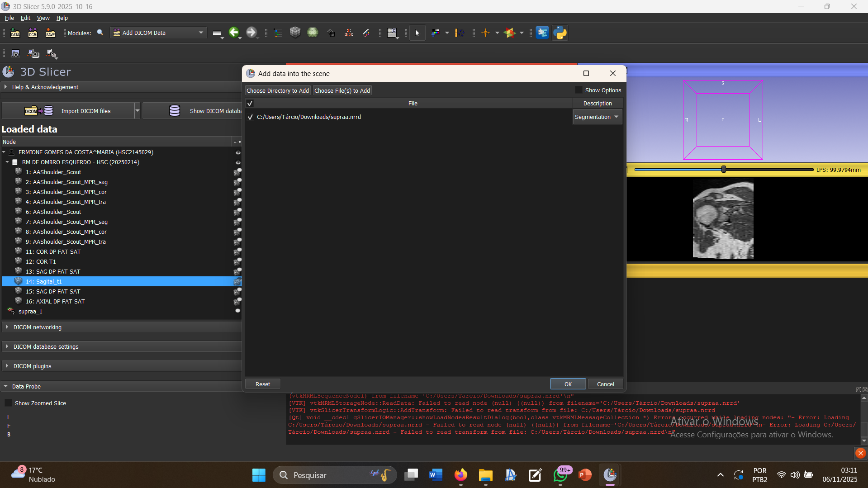Open File Explorer from the taskbar
The width and height of the screenshot is (868, 488).
pyautogui.click(x=485, y=475)
